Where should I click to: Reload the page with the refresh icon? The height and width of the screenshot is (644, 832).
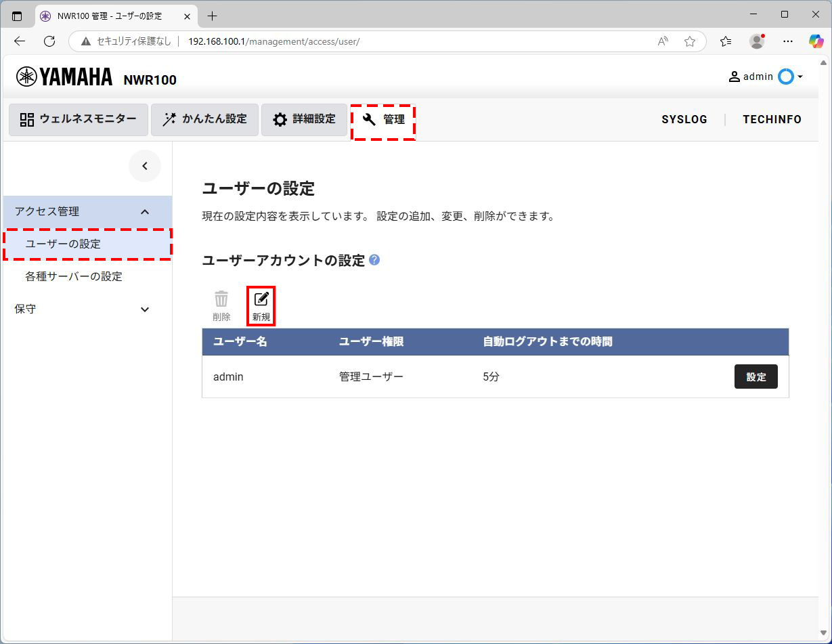pos(48,41)
